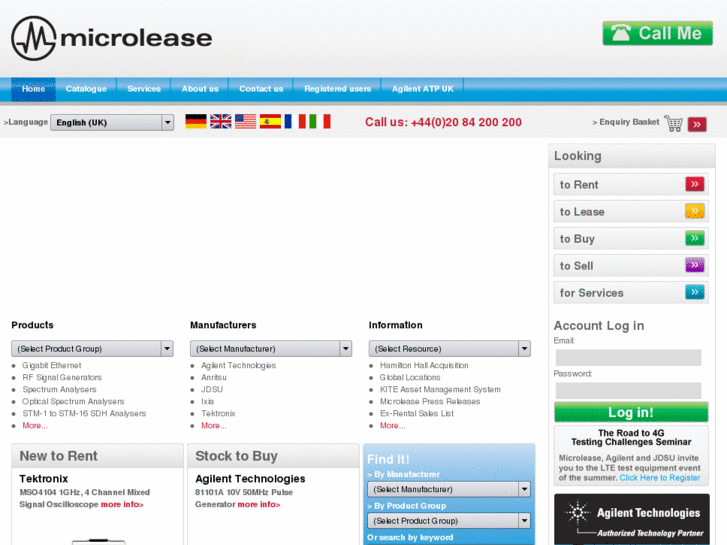Screen dimensions: 727x545
Task: Select the Italian flag icon
Action: 320,122
